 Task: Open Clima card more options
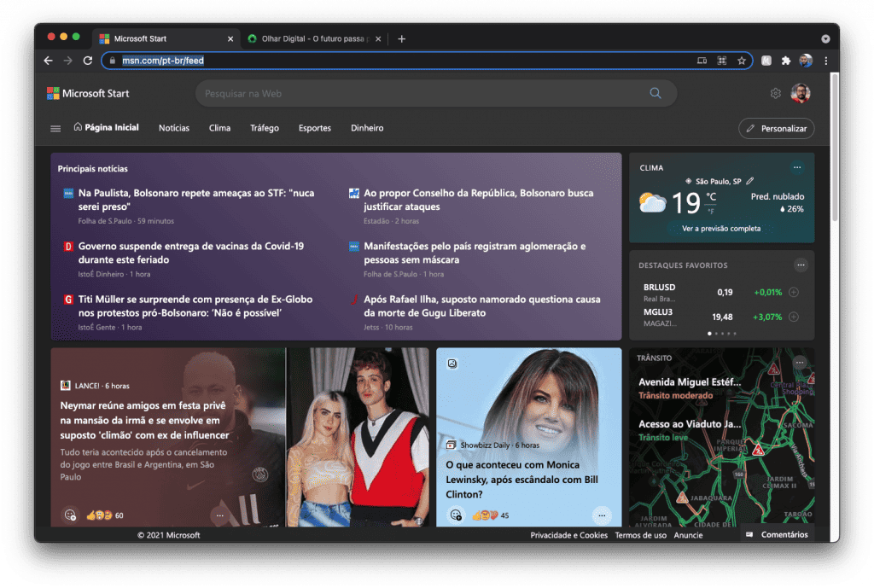point(797,167)
